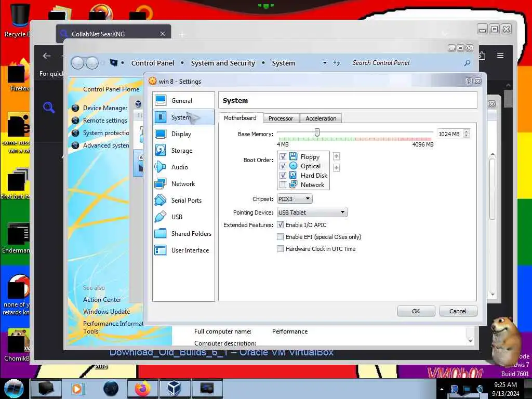Close the CollabNet SearXNG browser tab
Image resolution: width=532 pixels, height=399 pixels.
163,34
